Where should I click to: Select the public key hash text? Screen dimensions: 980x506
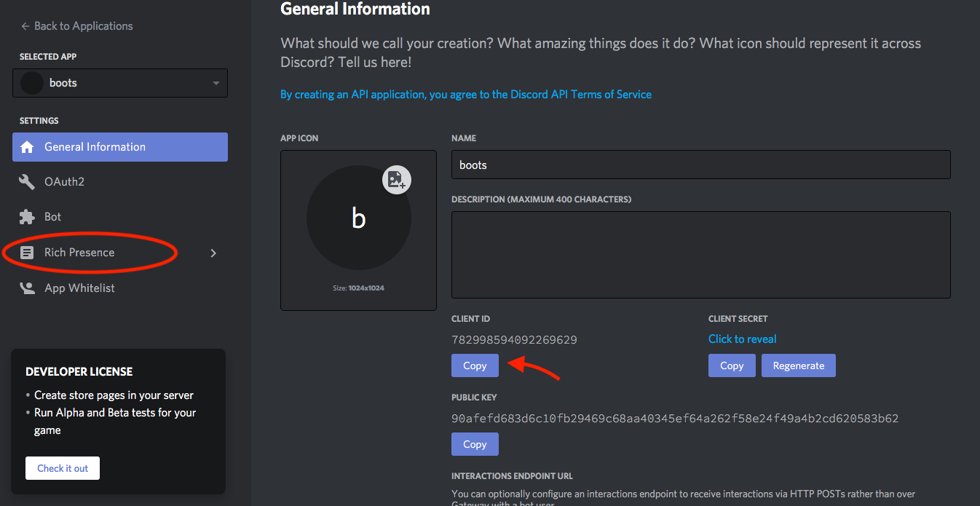point(675,419)
